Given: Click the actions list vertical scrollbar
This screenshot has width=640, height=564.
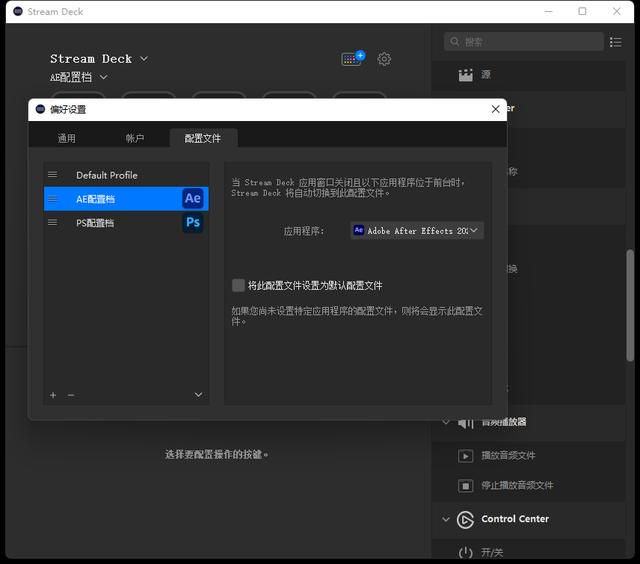Looking at the screenshot, I should pyautogui.click(x=630, y=305).
